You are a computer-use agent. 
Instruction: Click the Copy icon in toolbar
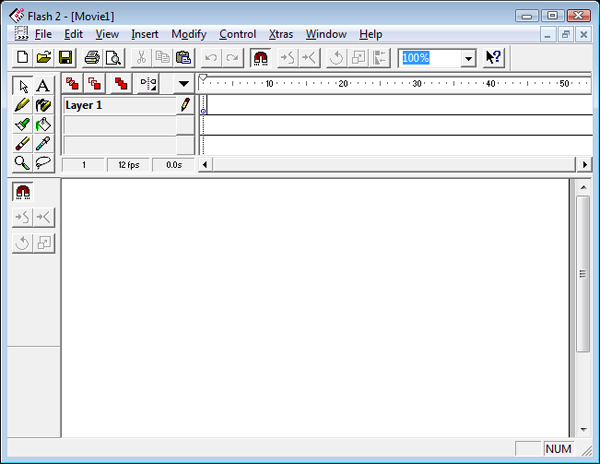point(163,58)
